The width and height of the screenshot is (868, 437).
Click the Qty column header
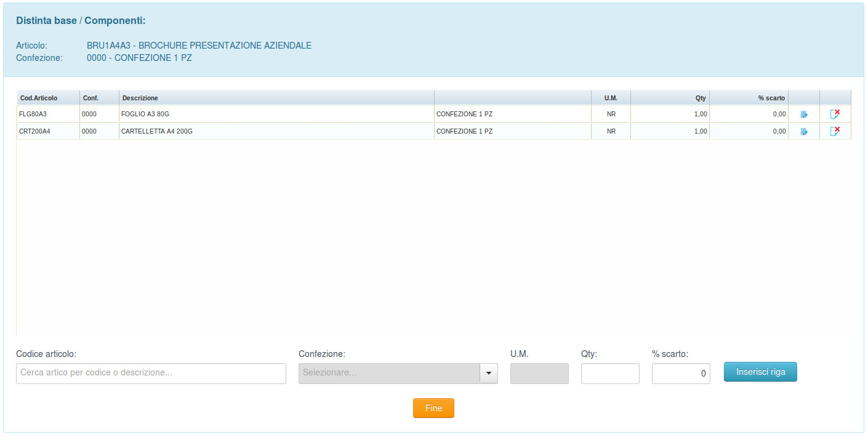[x=701, y=98]
